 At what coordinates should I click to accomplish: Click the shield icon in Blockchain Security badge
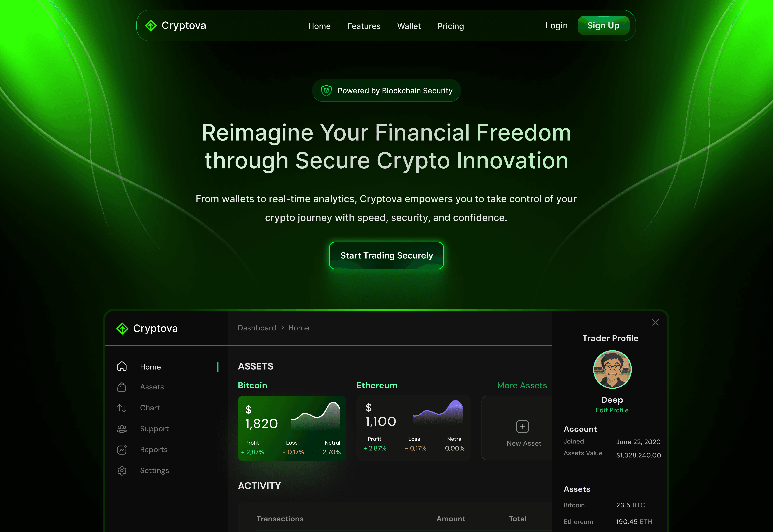pyautogui.click(x=326, y=90)
